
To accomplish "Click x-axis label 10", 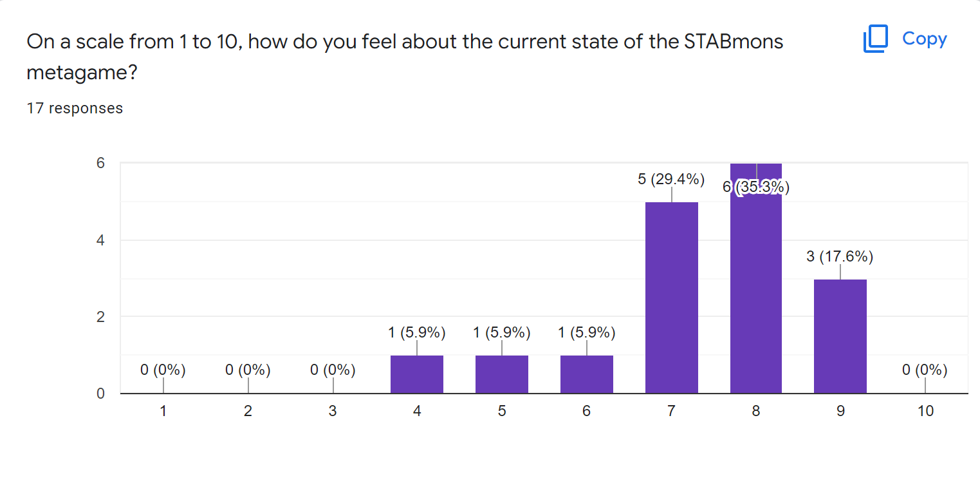I will (925, 411).
